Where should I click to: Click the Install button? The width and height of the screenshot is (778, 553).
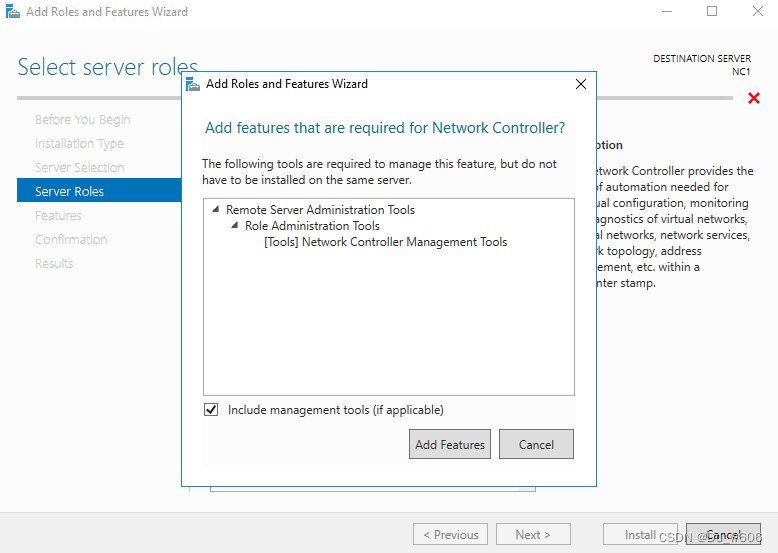pyautogui.click(x=640, y=534)
